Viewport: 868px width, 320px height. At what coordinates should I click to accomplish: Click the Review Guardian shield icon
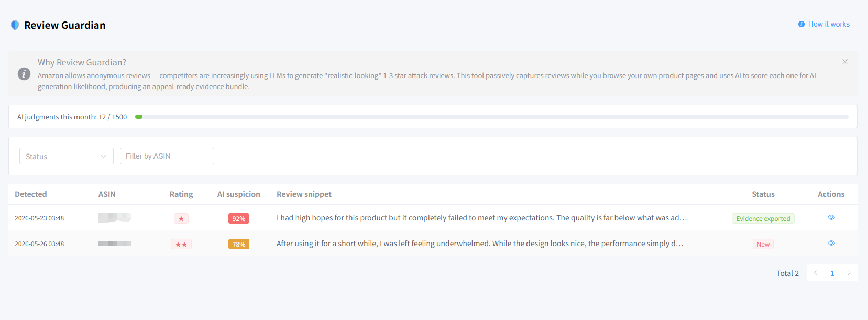[15, 25]
